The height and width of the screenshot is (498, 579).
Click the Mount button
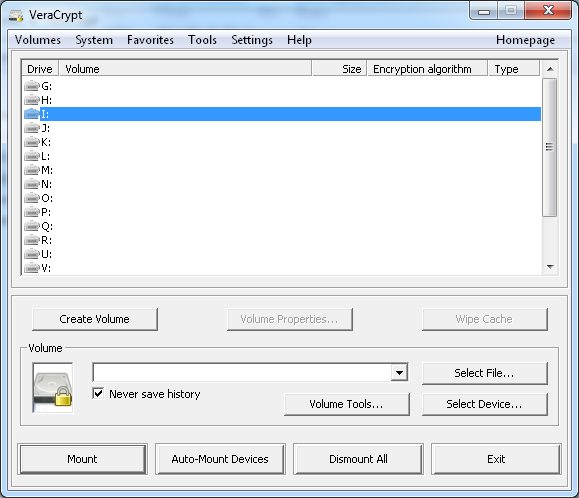coord(82,459)
